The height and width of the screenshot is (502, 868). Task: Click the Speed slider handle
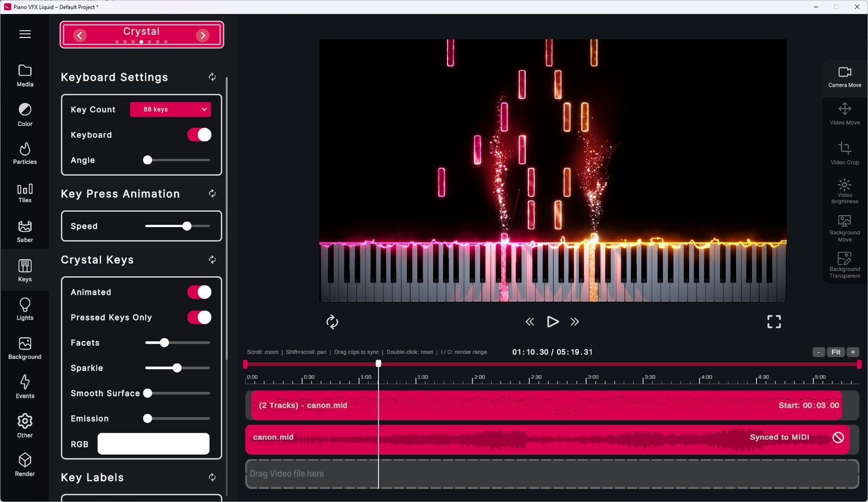tap(187, 226)
